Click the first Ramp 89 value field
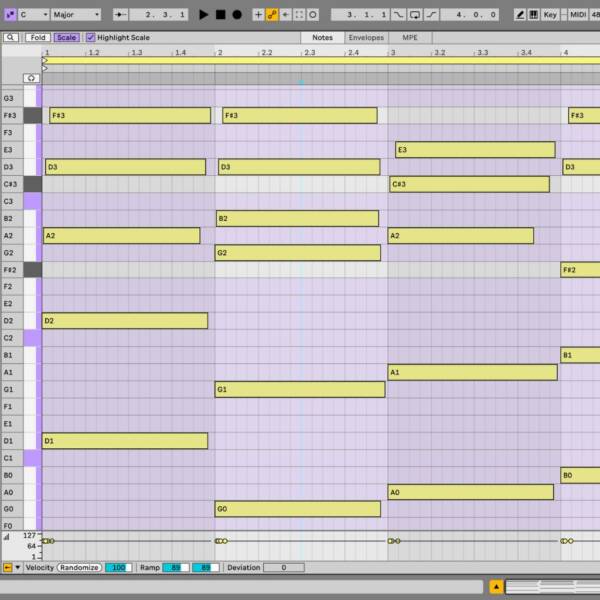 (x=176, y=567)
